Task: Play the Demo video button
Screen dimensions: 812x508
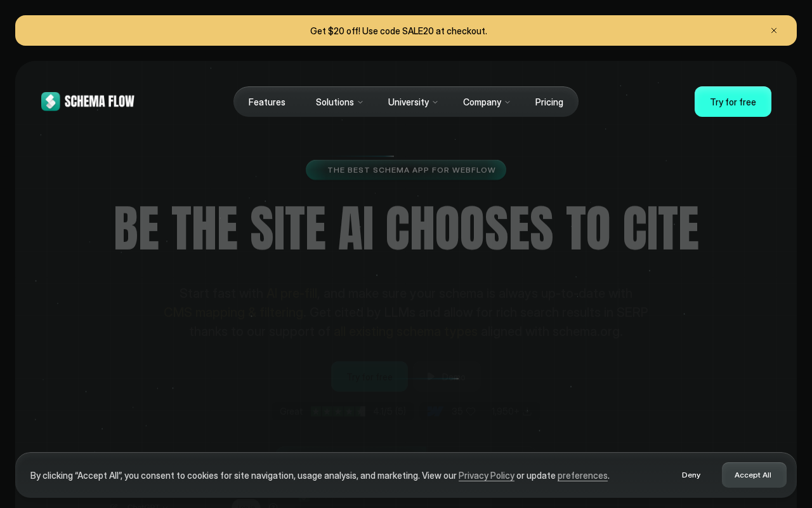Action: tap(447, 377)
